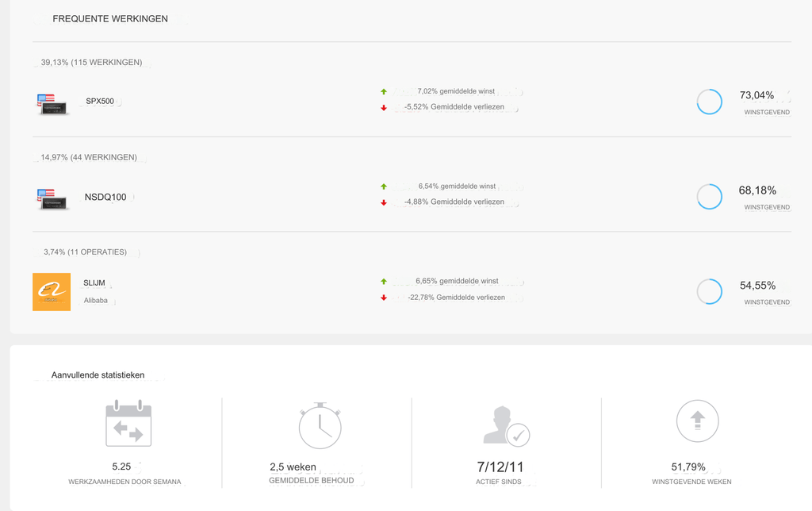Select the SLIJM ticker name
The image size is (812, 511).
click(x=94, y=283)
